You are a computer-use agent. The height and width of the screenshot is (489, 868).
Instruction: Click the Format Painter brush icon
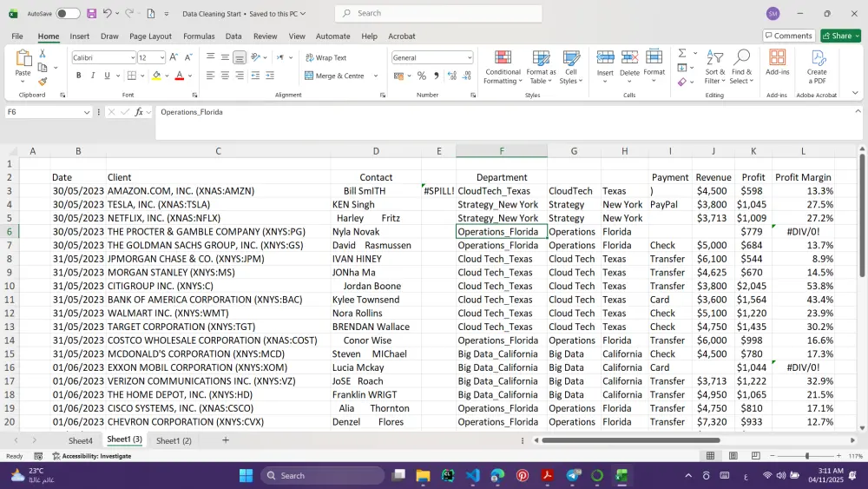click(42, 82)
